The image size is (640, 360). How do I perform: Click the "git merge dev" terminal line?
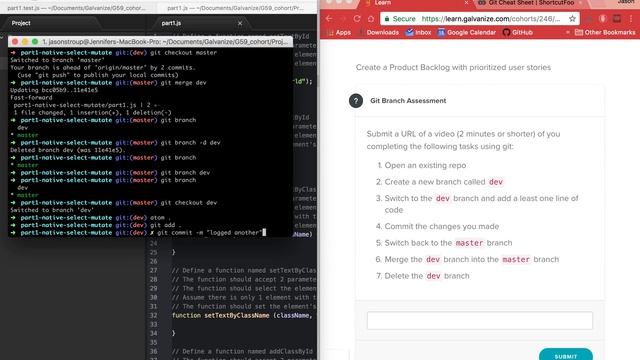click(x=108, y=82)
